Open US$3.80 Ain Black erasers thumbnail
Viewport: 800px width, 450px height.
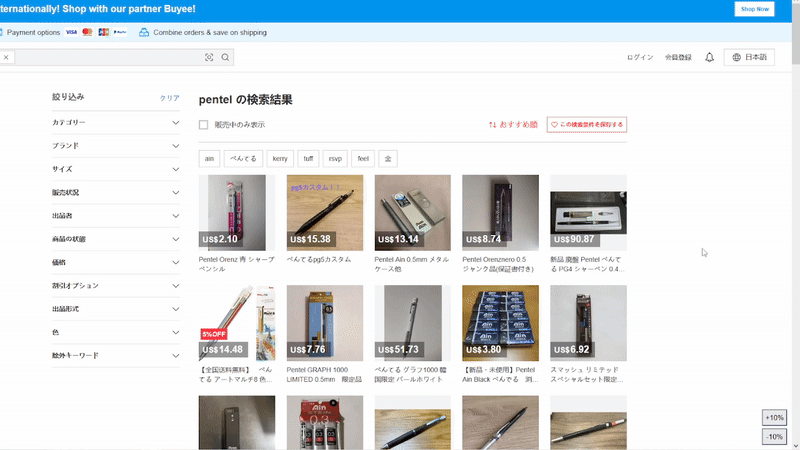tap(501, 323)
